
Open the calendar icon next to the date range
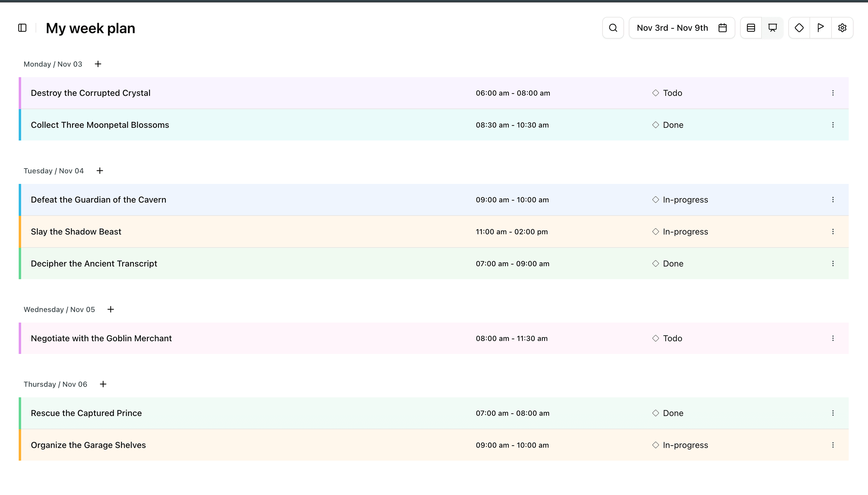(x=722, y=27)
